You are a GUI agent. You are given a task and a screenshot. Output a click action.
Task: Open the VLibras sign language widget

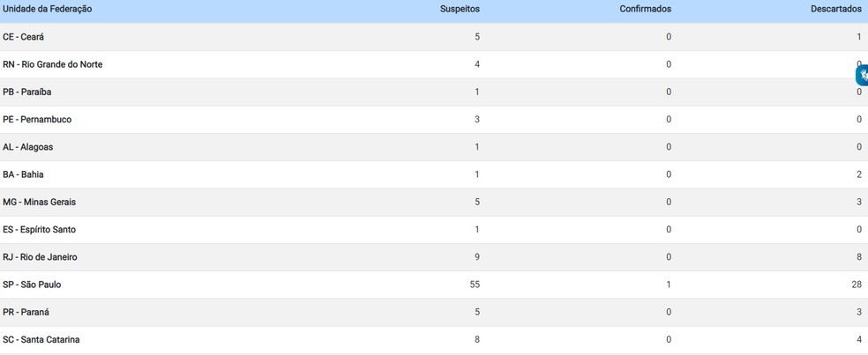tap(863, 76)
